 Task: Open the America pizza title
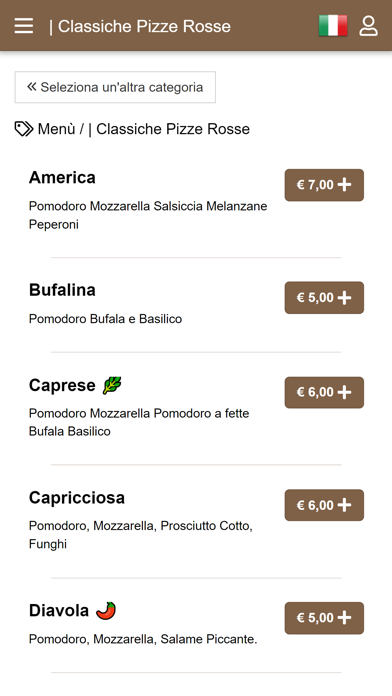(x=62, y=178)
